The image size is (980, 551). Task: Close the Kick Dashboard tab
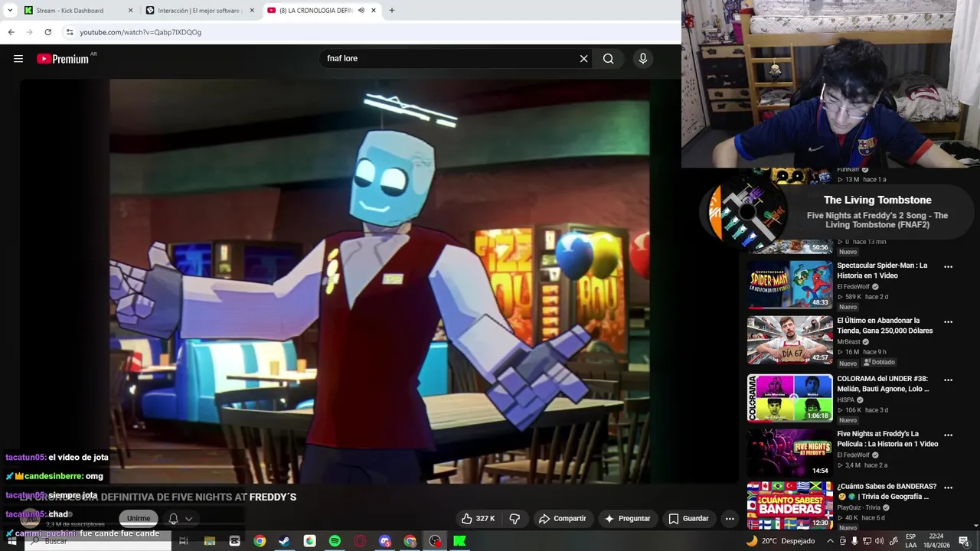[x=130, y=11]
